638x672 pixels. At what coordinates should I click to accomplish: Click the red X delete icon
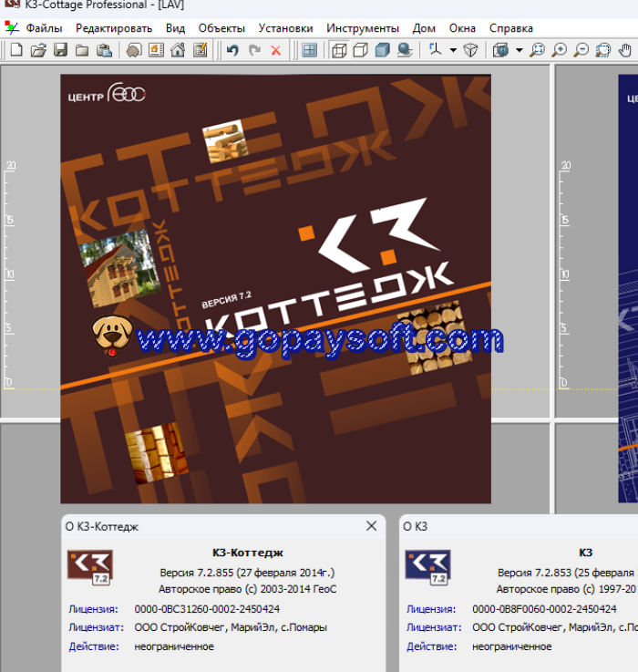[x=276, y=50]
